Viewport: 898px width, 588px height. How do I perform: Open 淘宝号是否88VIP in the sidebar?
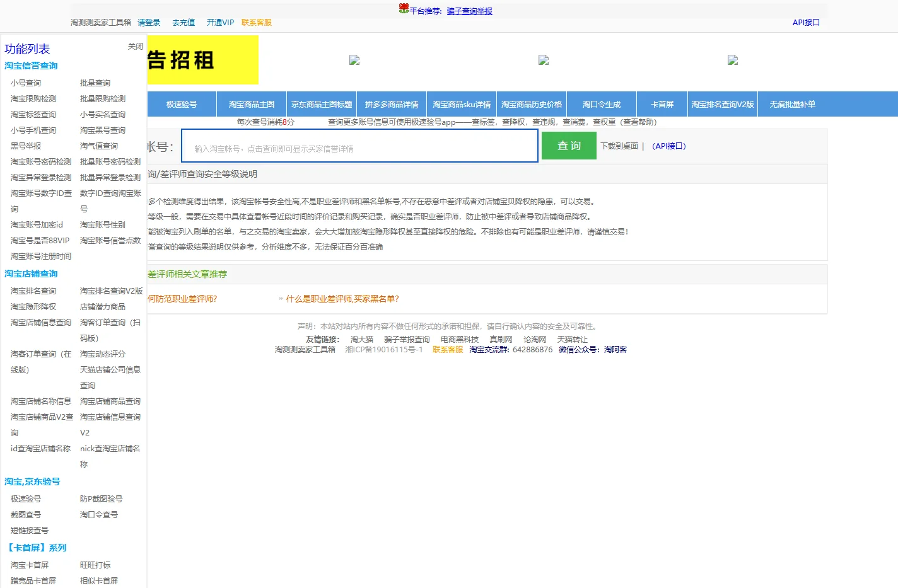[40, 241]
